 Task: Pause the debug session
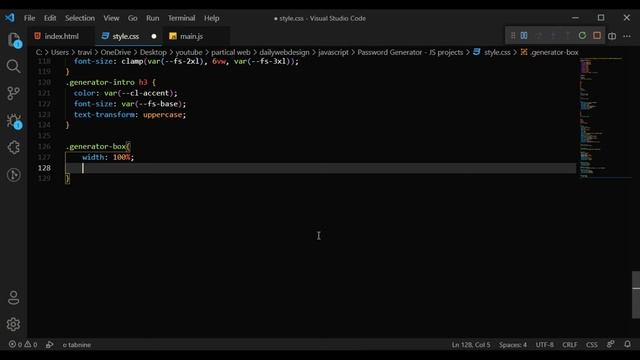tap(524, 36)
